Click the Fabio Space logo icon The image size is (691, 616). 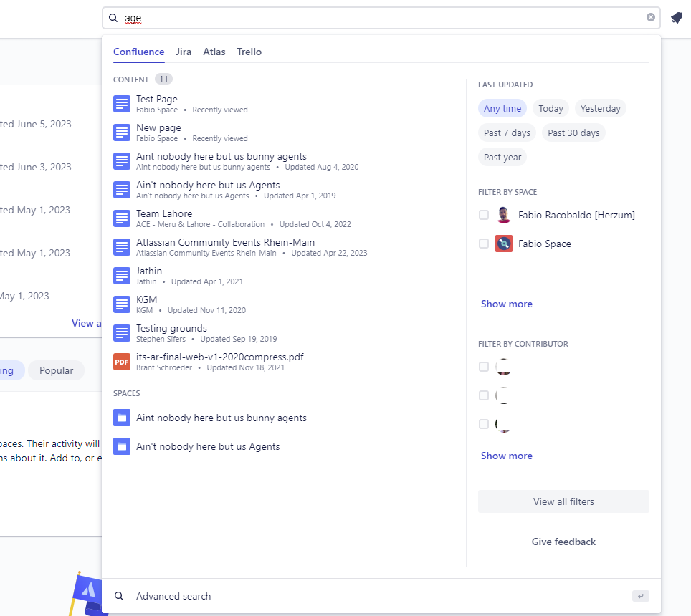click(504, 244)
